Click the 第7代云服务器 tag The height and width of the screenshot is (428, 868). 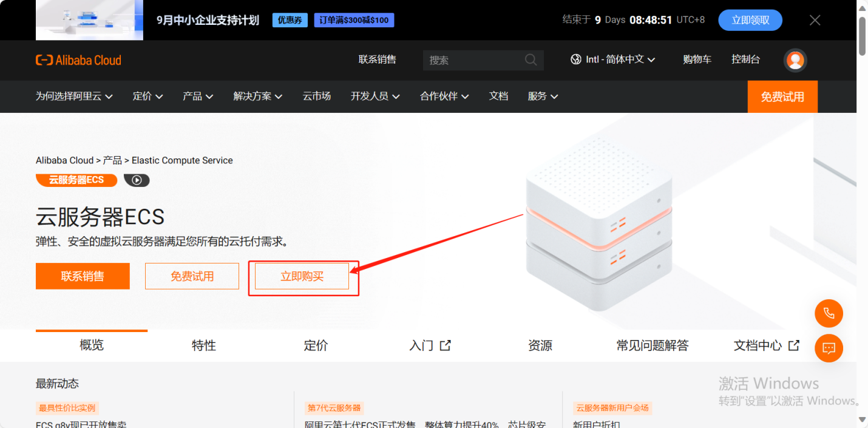point(334,408)
